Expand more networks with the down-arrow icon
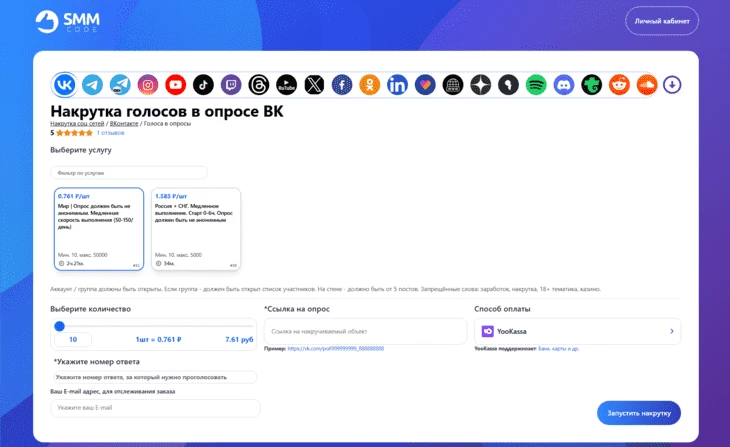The image size is (730, 447). [x=672, y=85]
